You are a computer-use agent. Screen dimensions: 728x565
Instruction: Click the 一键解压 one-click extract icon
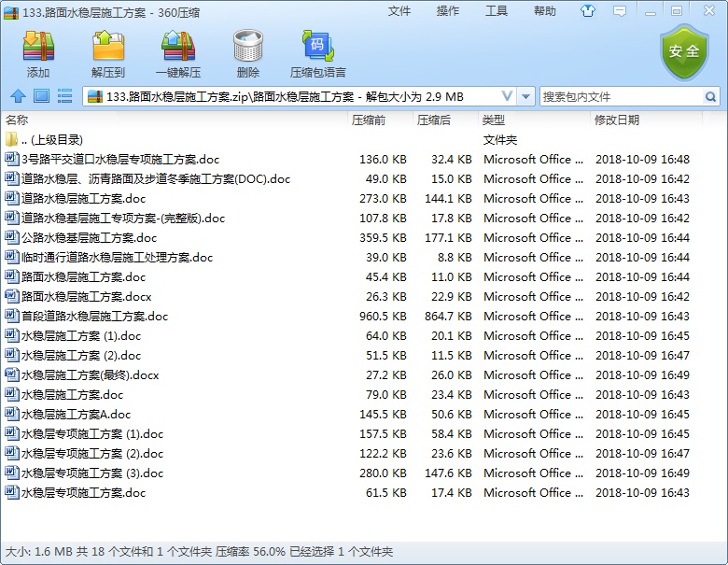point(178,46)
